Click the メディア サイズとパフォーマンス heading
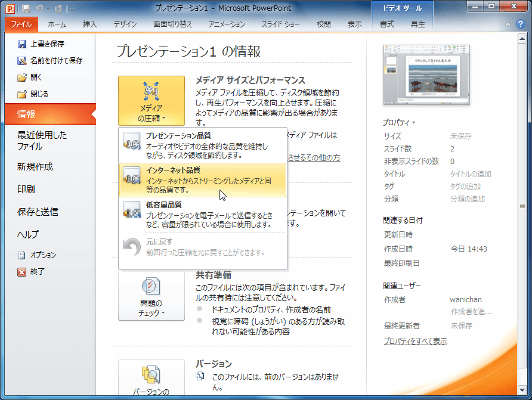532x400 pixels. 250,80
